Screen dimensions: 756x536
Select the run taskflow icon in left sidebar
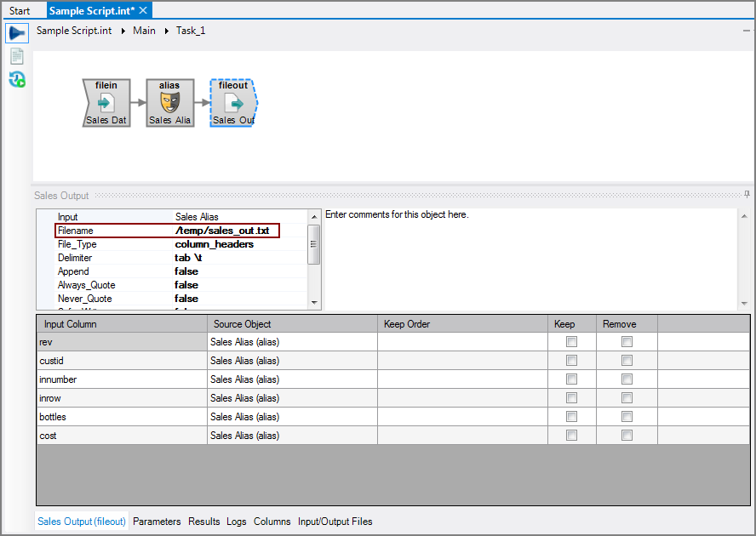16,32
